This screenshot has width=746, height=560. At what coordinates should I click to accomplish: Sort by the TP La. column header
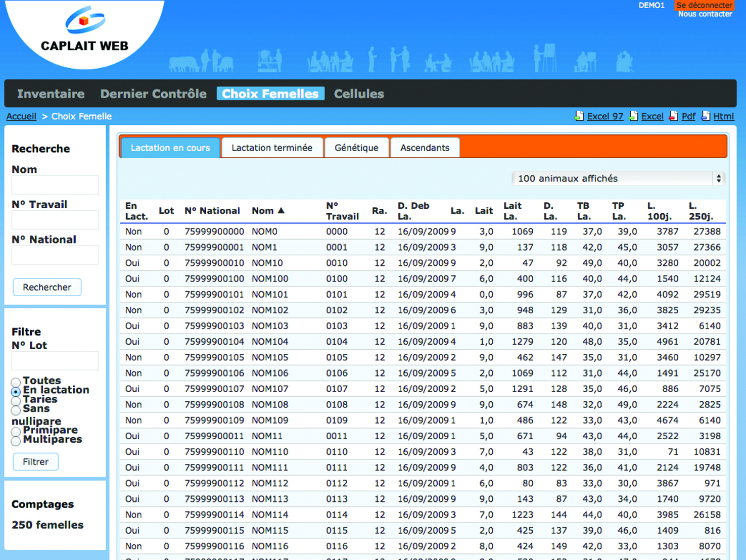point(619,211)
